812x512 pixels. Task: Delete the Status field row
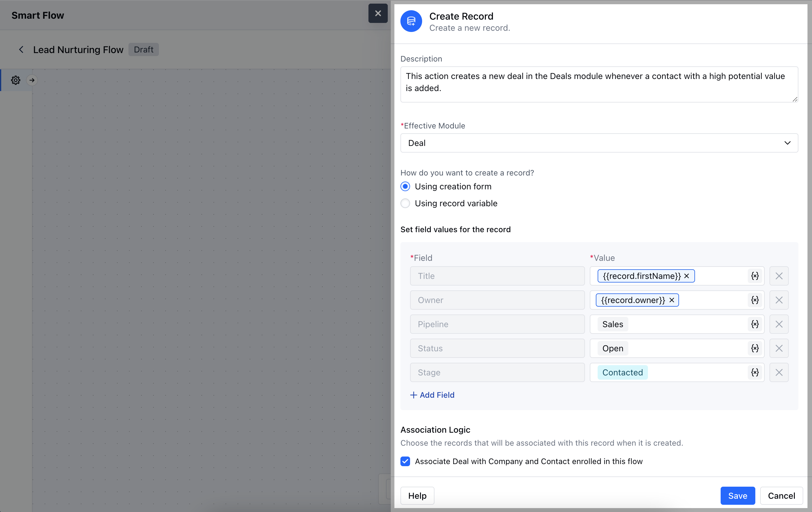tap(779, 348)
